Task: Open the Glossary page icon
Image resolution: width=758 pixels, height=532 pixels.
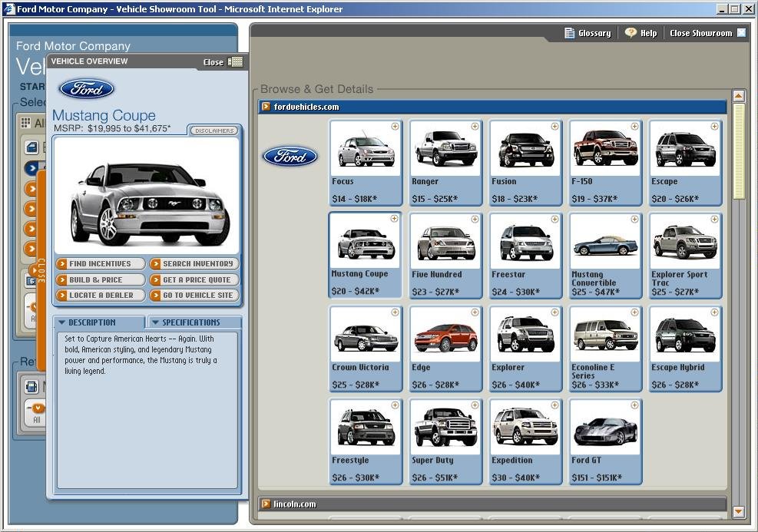Action: [569, 33]
